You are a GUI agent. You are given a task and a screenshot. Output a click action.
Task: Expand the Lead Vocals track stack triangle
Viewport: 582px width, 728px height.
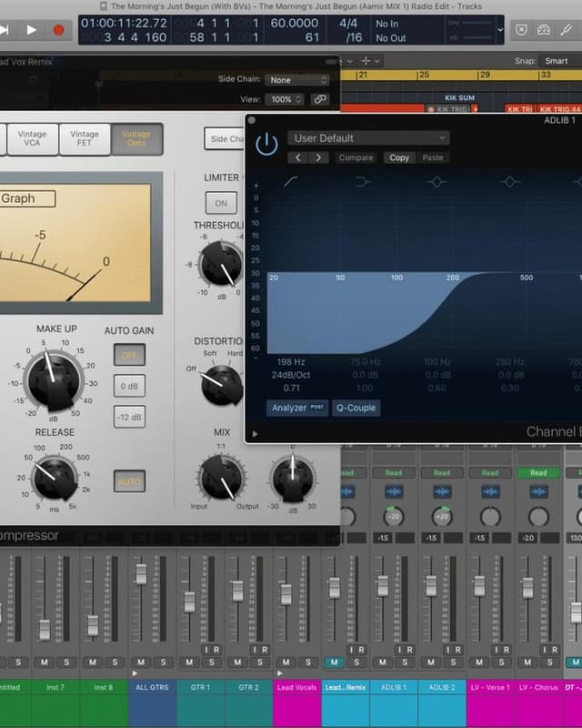pos(279,672)
